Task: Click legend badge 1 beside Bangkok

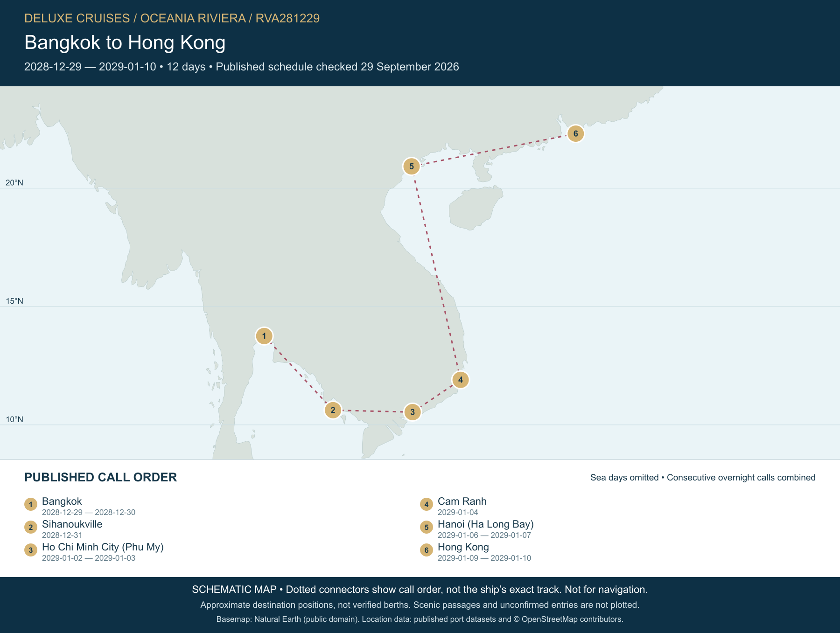Action: click(x=31, y=504)
